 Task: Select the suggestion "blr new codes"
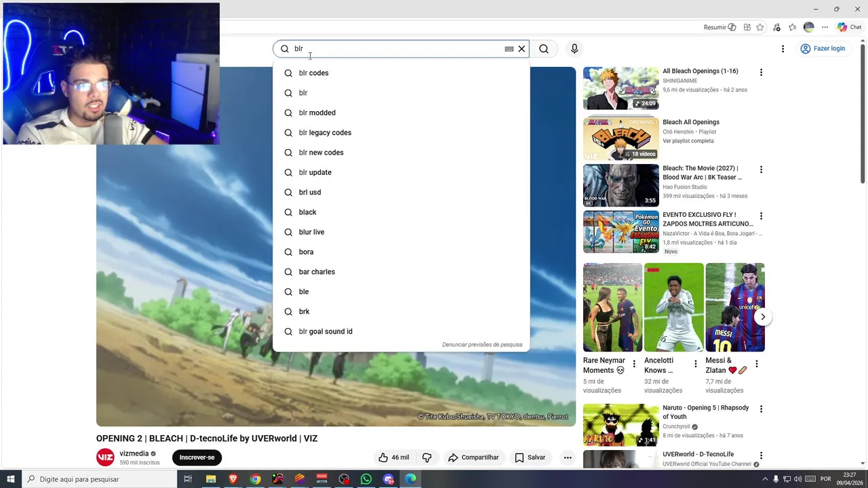point(401,152)
